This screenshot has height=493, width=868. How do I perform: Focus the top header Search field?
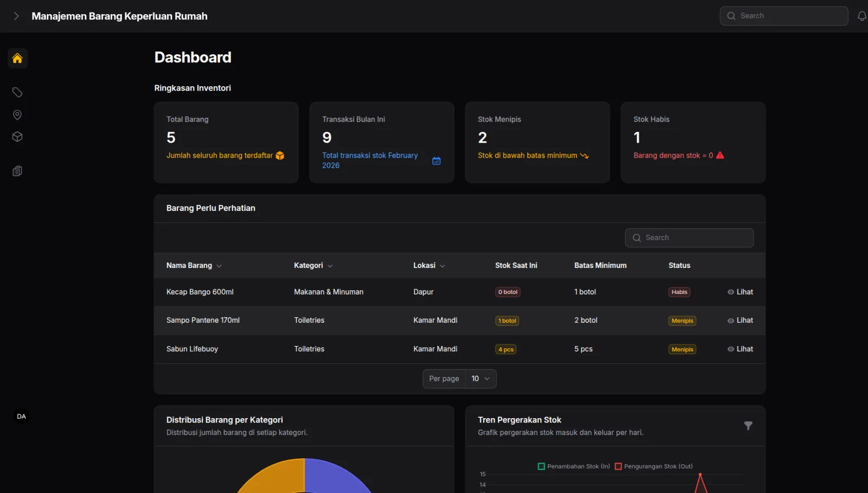click(x=784, y=16)
